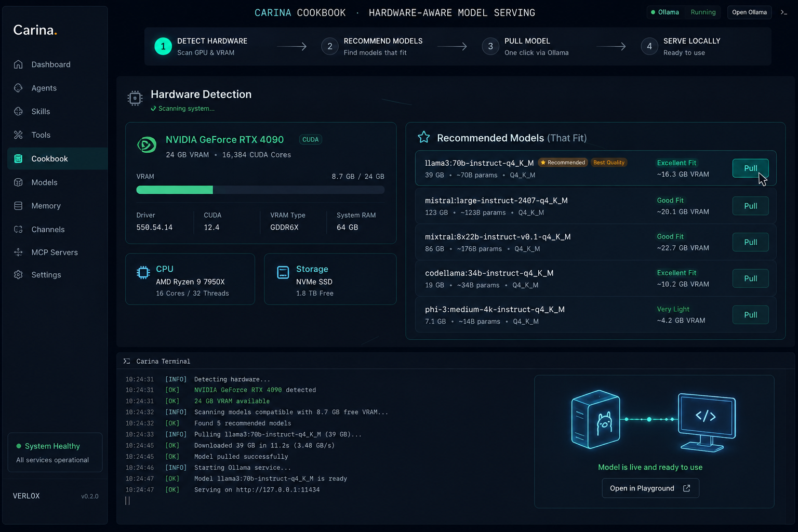Pull the mistral:large-instruct-2407 model
The image size is (798, 532).
[x=750, y=206]
